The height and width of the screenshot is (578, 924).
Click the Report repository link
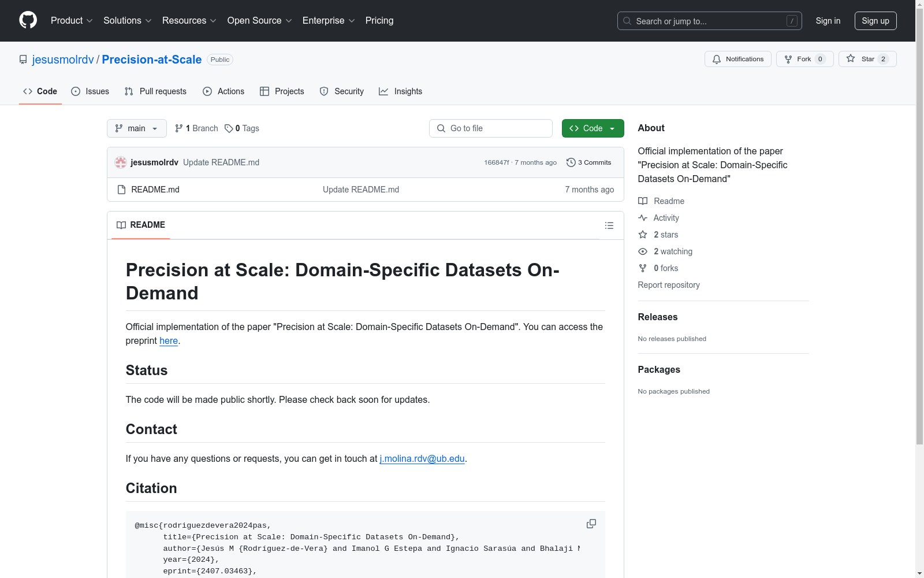pos(669,285)
